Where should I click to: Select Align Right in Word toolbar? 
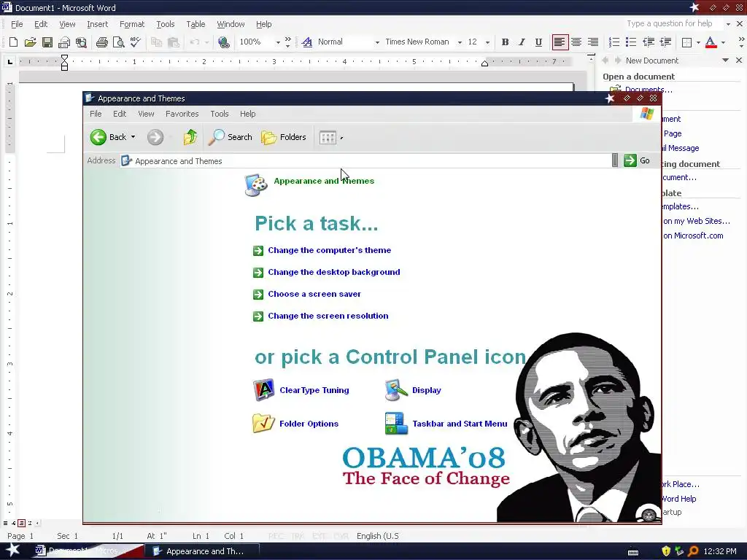[x=592, y=42]
